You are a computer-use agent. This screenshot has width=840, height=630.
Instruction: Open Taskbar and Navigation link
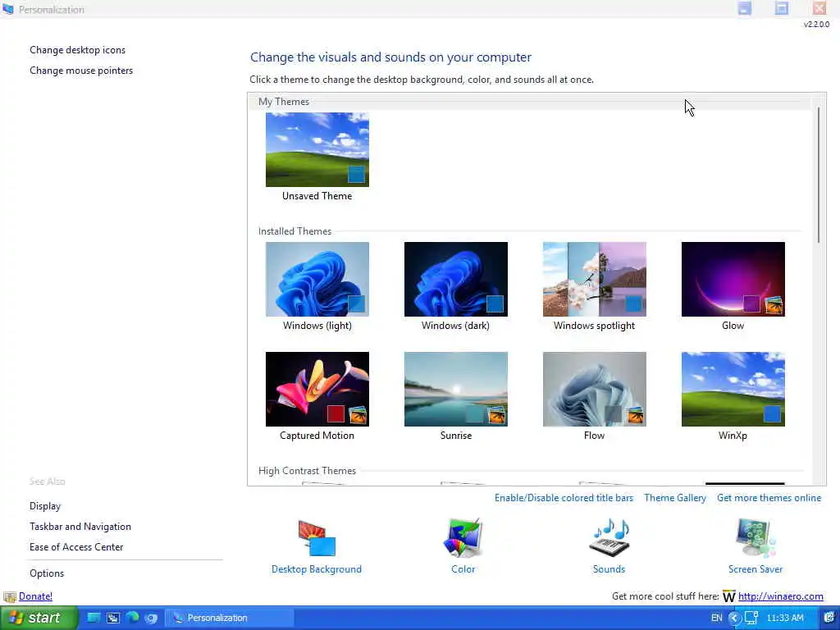click(x=80, y=527)
